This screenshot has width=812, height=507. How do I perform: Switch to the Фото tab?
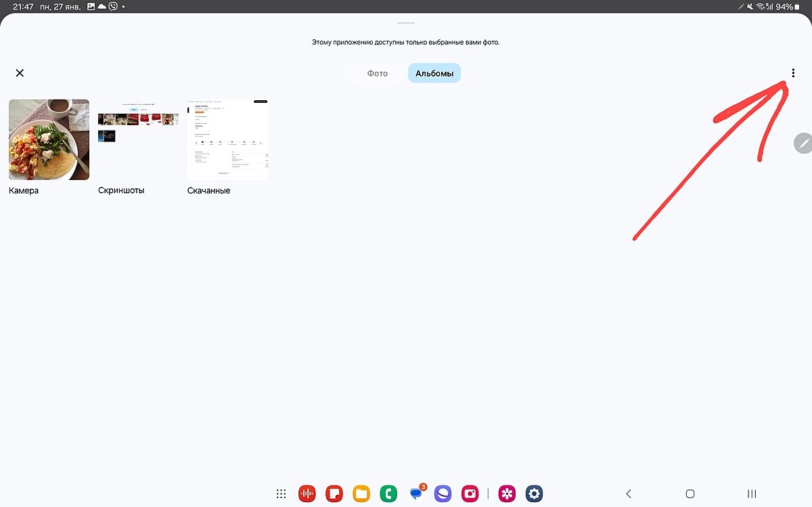coord(378,73)
